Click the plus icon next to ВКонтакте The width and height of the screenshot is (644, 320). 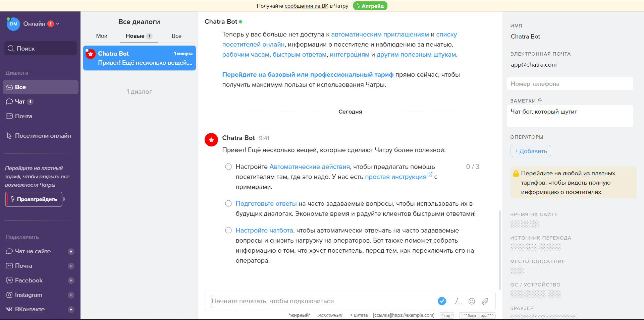point(71,310)
